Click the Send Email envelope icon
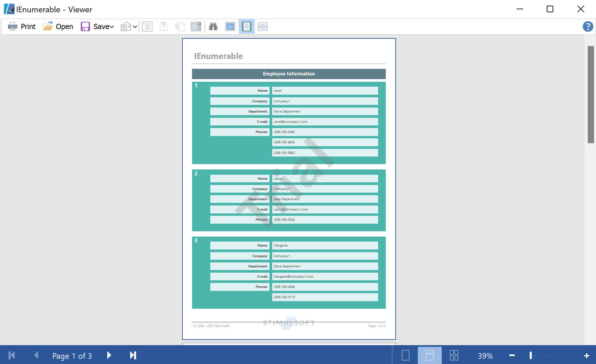Viewport: 596px width, 364px height. (x=125, y=26)
